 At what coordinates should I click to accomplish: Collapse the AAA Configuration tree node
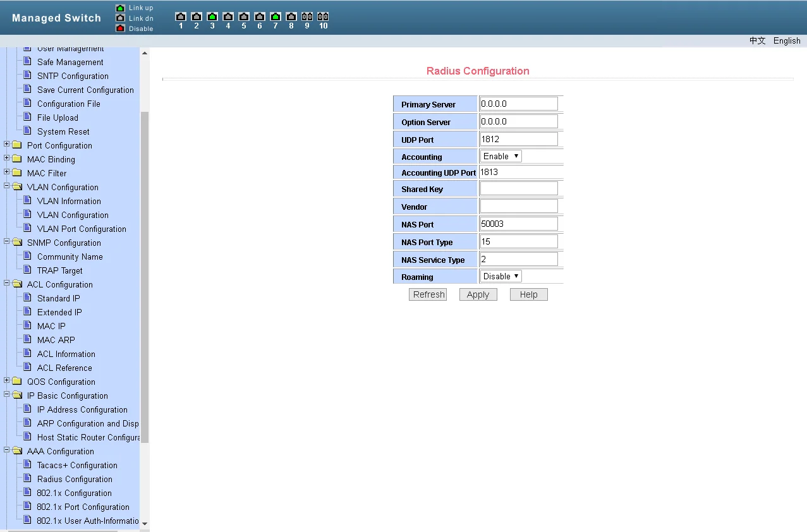point(7,450)
